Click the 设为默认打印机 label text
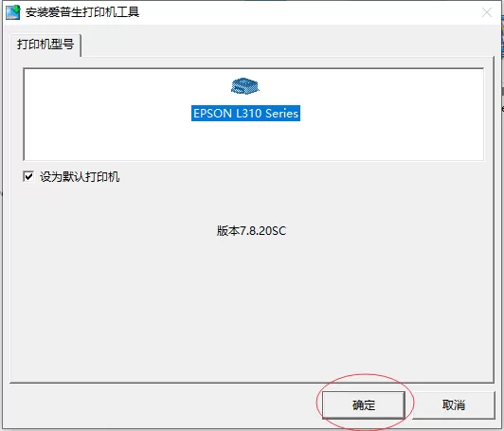The height and width of the screenshot is (431, 504). (x=80, y=177)
